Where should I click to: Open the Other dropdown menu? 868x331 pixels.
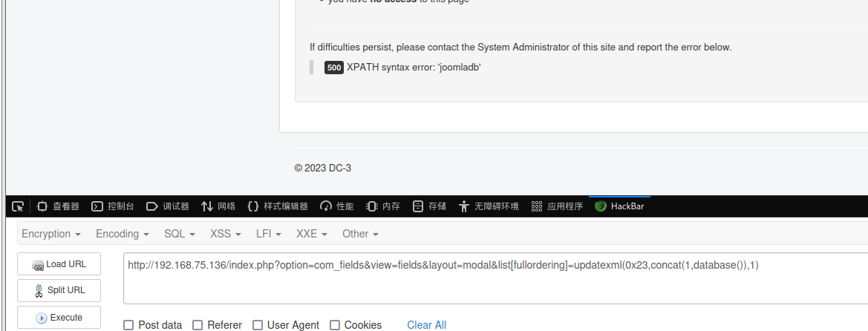tap(360, 234)
